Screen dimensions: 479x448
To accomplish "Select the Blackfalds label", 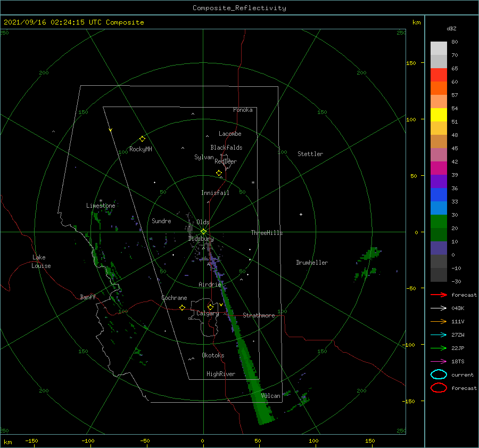I will 226,148.
